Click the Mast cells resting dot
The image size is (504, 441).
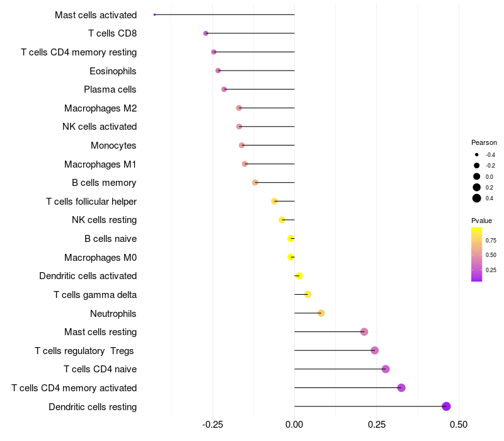364,332
